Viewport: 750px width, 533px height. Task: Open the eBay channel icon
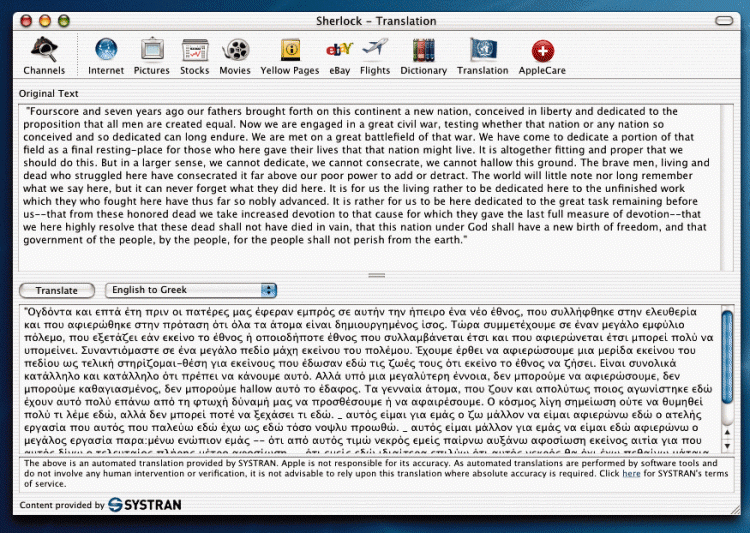[340, 49]
